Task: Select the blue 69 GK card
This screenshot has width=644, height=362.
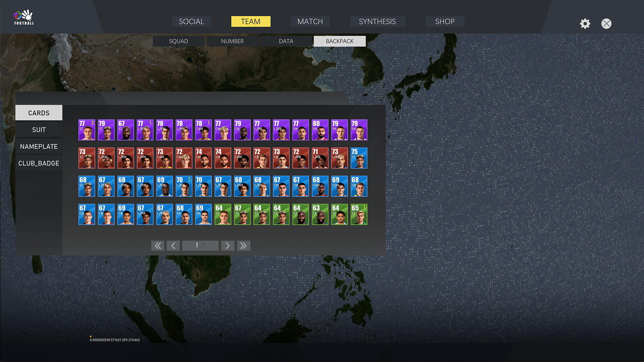Action: [x=204, y=214]
